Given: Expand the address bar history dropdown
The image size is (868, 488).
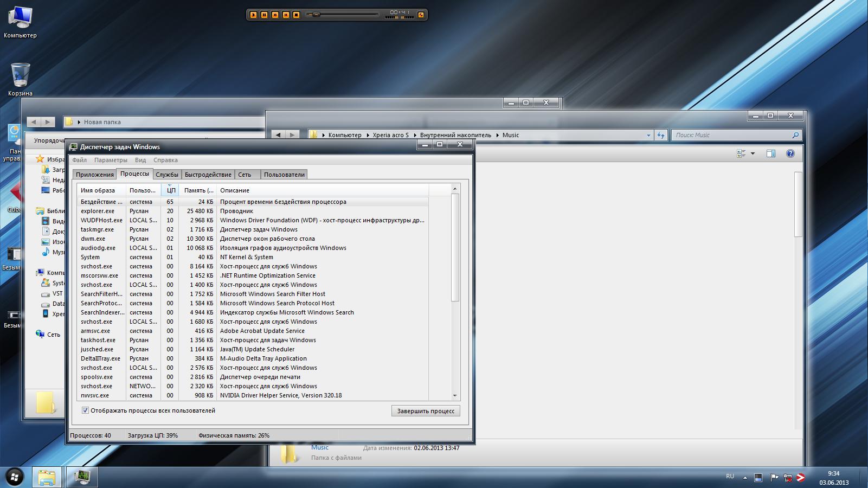Looking at the screenshot, I should tap(648, 135).
